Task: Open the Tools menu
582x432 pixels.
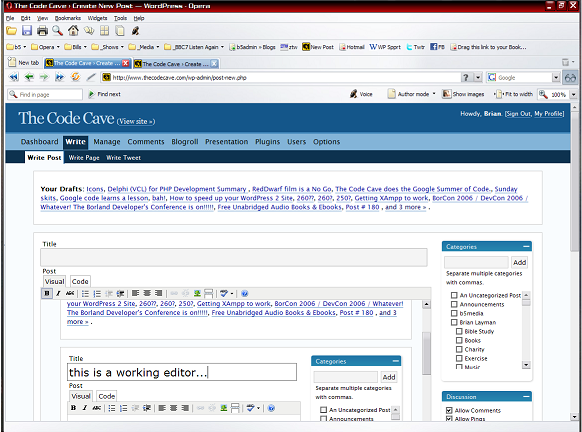Action: click(x=120, y=18)
